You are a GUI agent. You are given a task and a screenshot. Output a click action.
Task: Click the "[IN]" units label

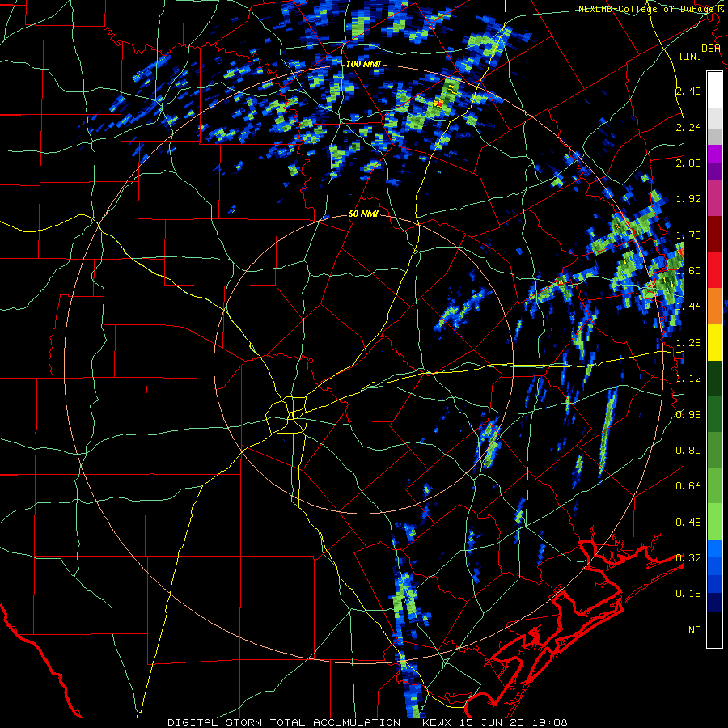691,56
